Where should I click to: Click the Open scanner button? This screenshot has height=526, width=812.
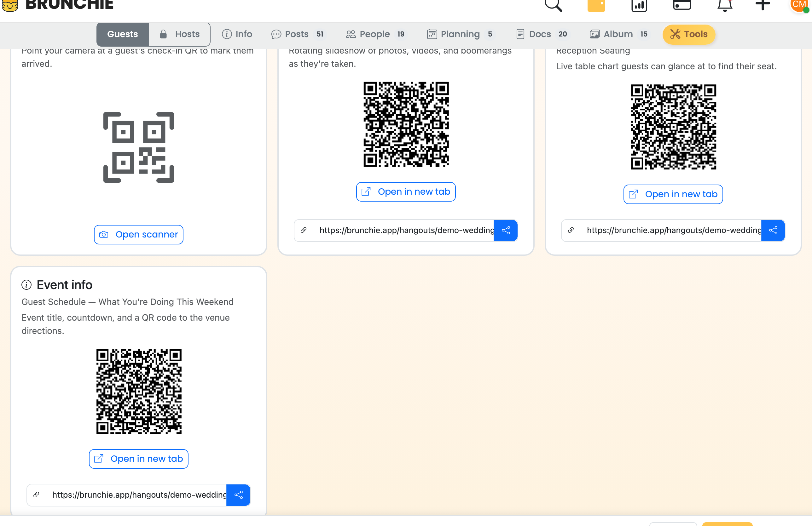tap(138, 235)
